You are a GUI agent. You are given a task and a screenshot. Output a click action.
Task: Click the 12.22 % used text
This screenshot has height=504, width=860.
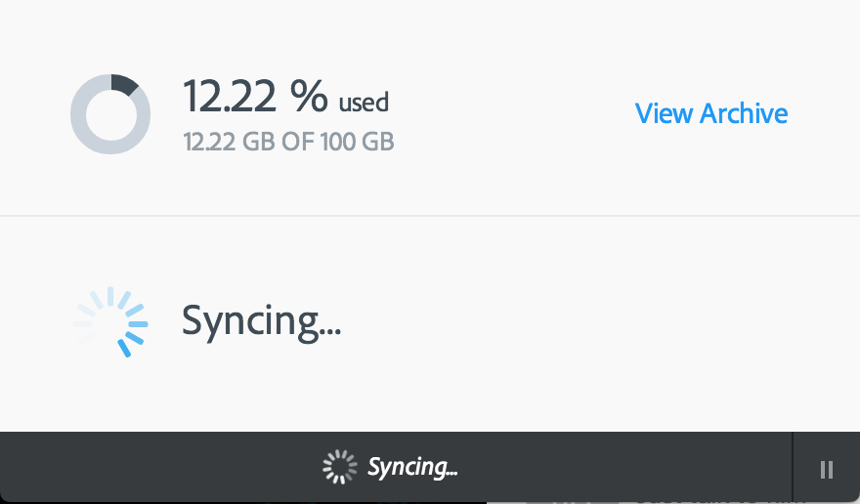(285, 97)
